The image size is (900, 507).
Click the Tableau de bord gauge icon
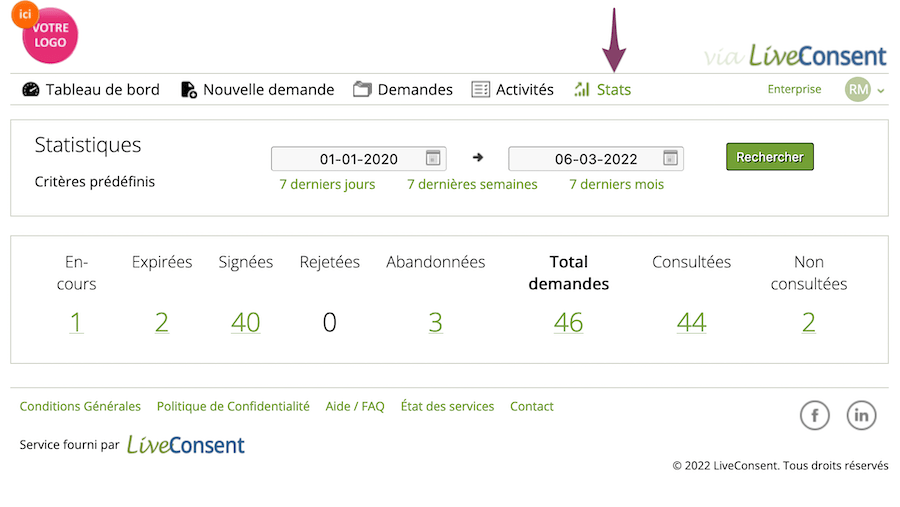click(x=30, y=90)
